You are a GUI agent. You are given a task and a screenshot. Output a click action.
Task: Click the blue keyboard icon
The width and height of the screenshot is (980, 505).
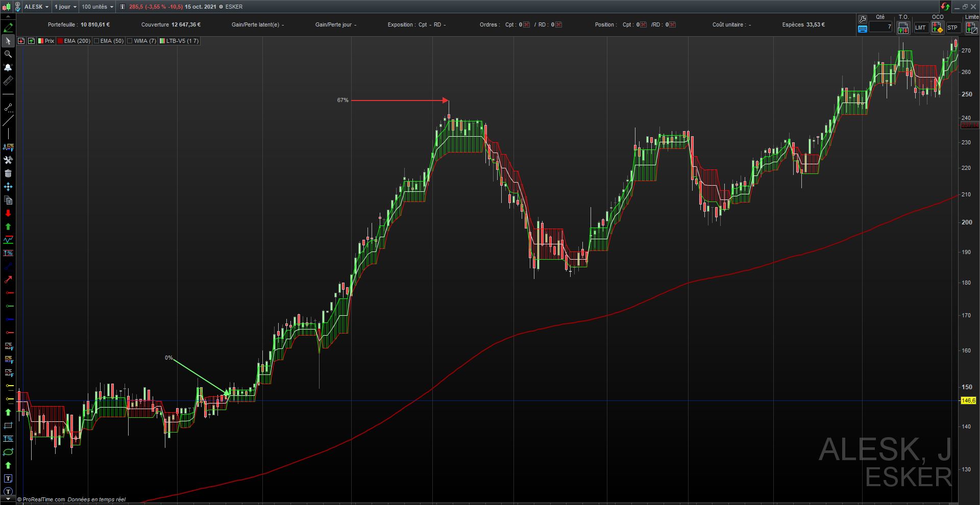(863, 29)
